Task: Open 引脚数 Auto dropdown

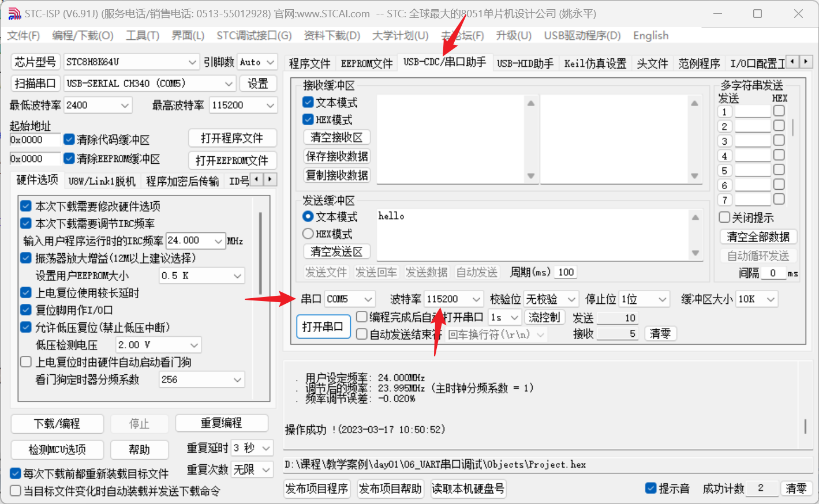Action: click(x=257, y=62)
